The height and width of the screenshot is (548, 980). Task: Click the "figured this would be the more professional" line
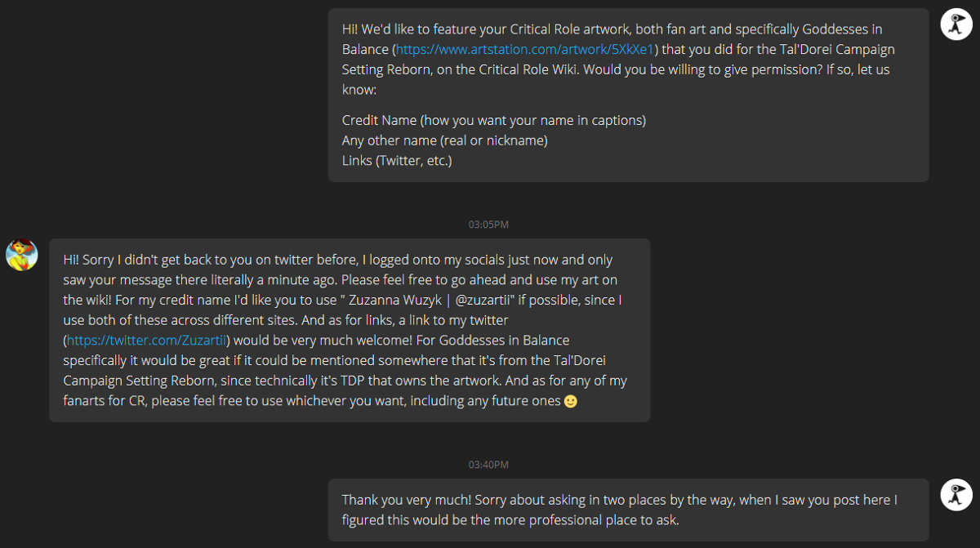pyautogui.click(x=510, y=519)
